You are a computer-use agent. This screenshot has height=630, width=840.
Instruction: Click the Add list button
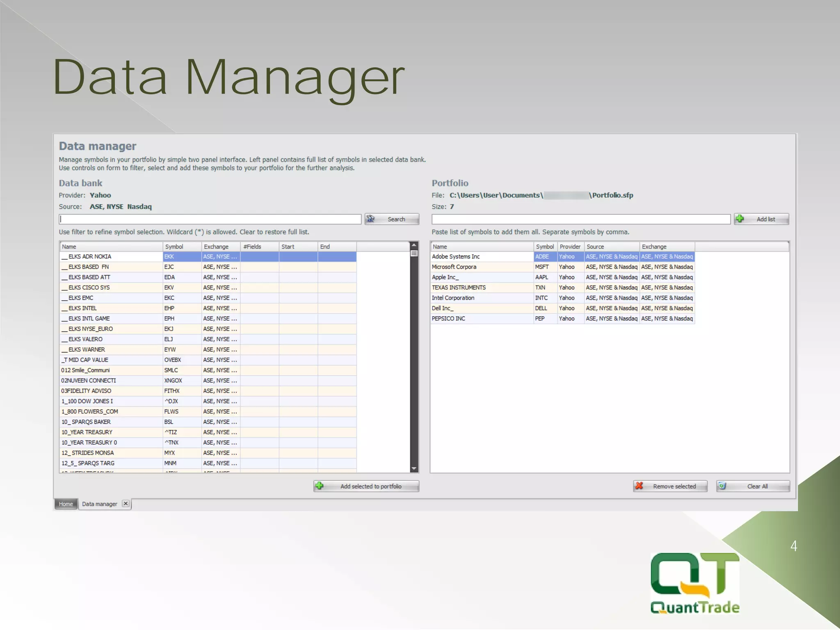coord(761,219)
